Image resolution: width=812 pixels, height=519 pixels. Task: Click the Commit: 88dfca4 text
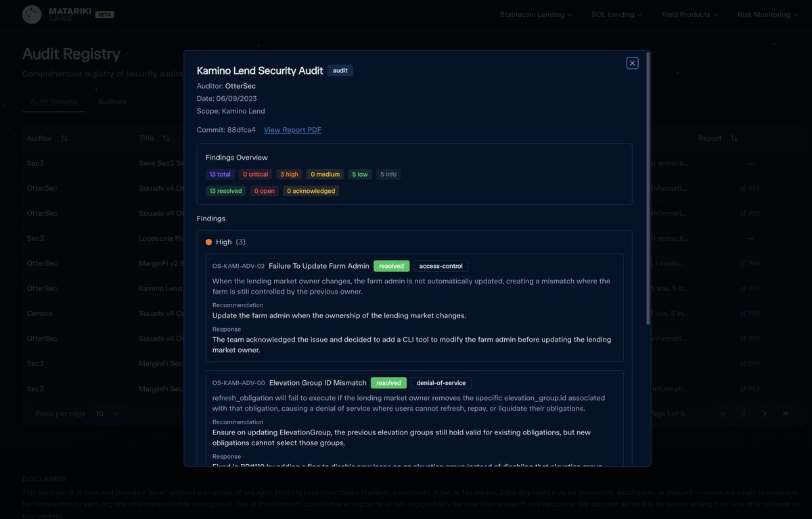click(226, 130)
